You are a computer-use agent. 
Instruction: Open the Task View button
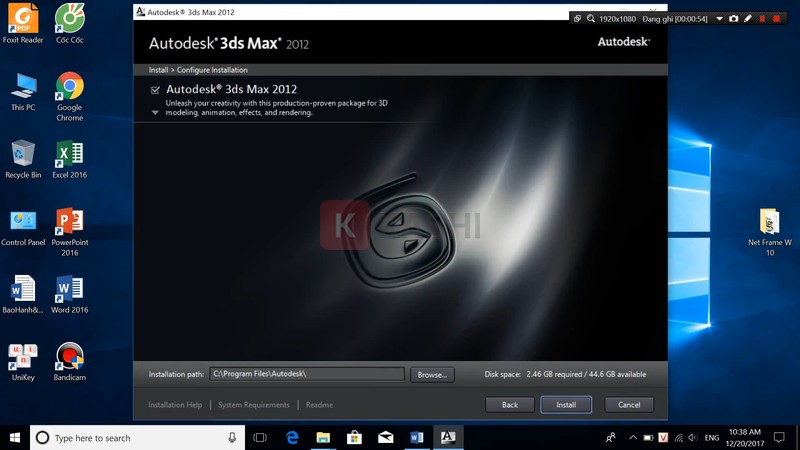click(260, 437)
